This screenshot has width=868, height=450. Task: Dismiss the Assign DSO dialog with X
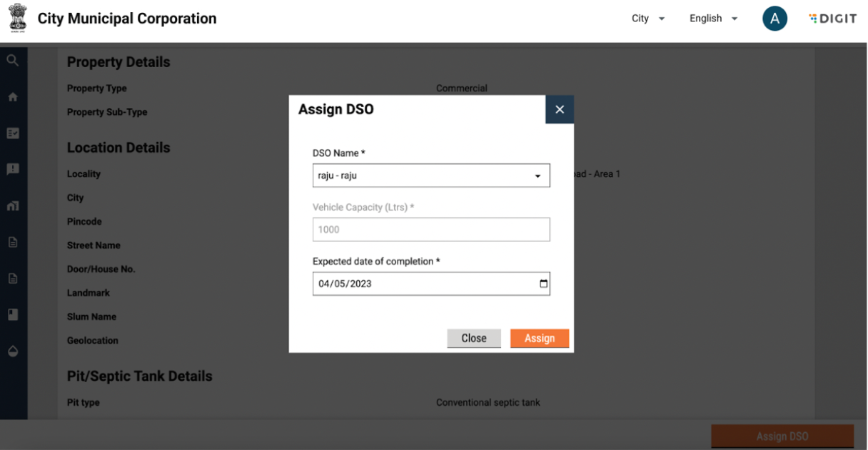click(559, 109)
